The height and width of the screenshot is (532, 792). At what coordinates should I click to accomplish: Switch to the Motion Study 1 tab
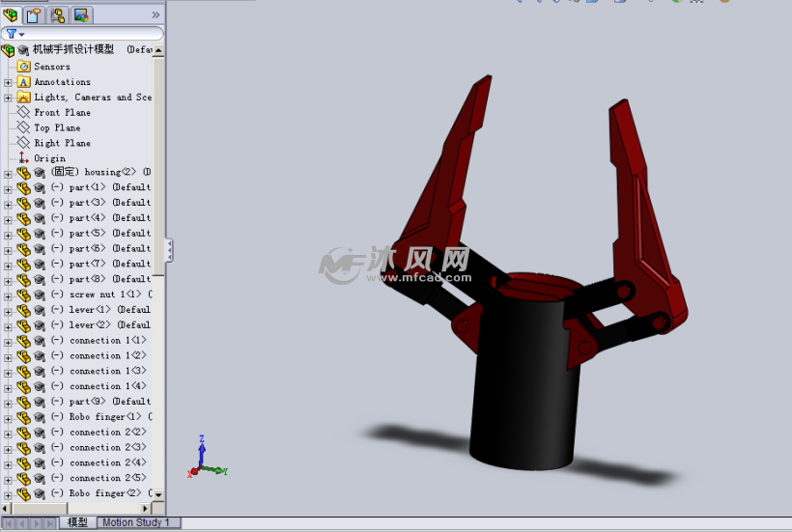tap(135, 522)
